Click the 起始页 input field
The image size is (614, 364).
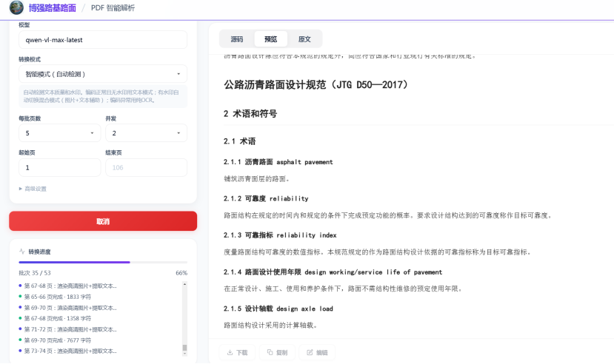click(59, 167)
